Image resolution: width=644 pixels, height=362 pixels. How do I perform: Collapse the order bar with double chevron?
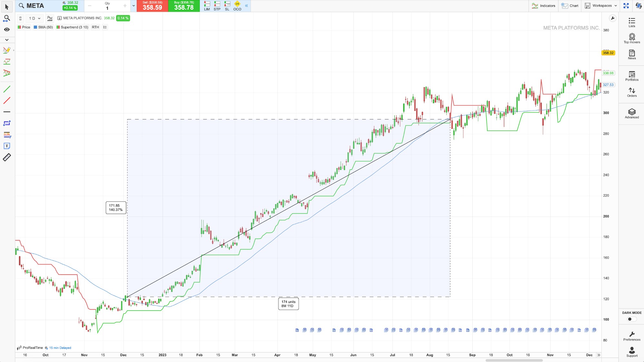(246, 6)
